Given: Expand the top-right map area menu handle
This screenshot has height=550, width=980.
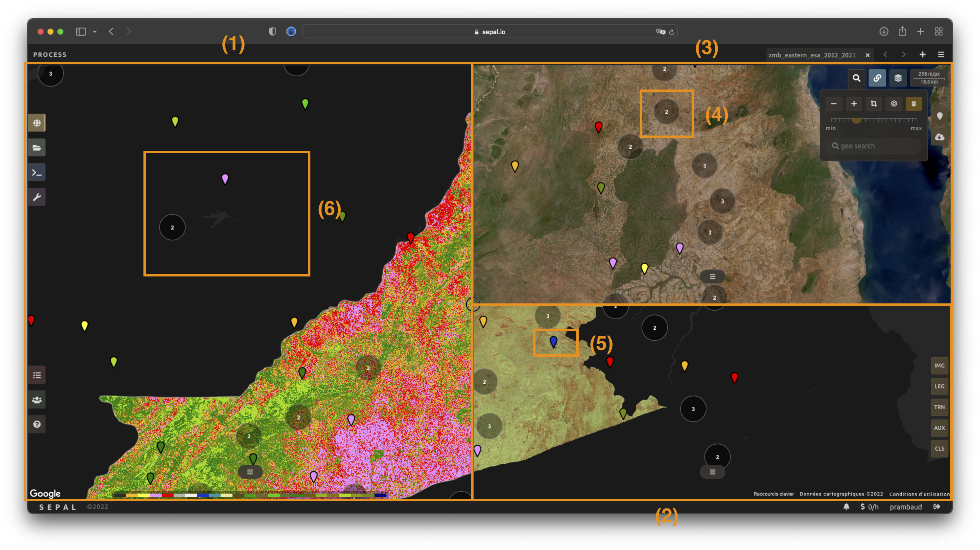Looking at the screenshot, I should pos(712,276).
